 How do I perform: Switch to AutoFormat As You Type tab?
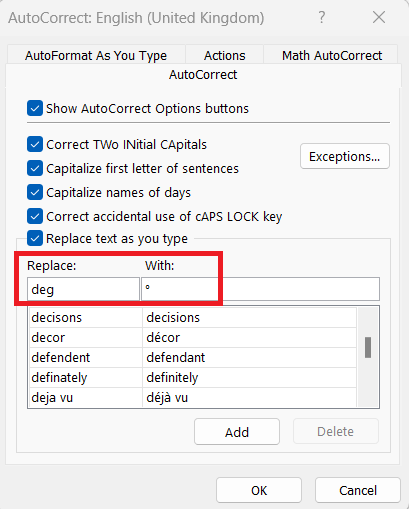[x=96, y=55]
